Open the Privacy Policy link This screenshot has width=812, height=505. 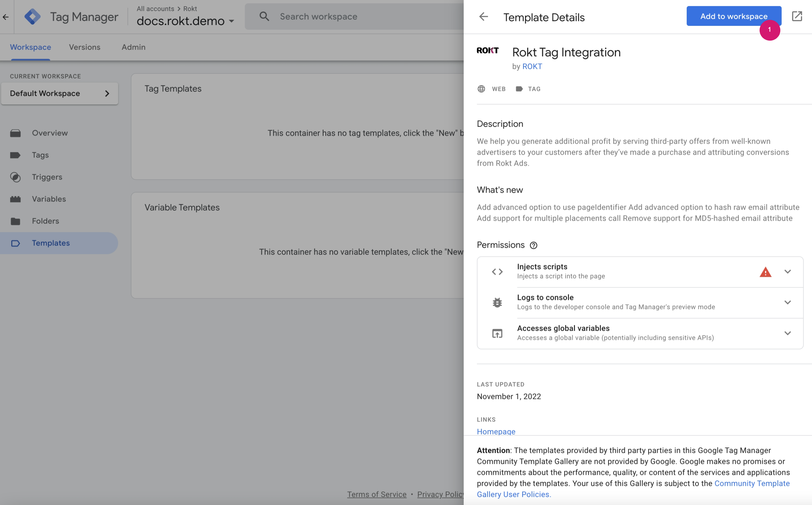click(x=440, y=494)
